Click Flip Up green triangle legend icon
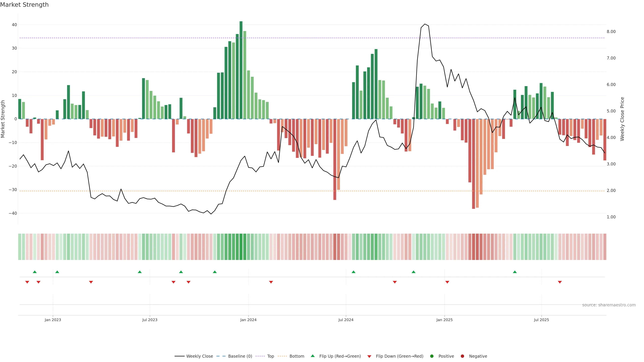 pyautogui.click(x=312, y=356)
